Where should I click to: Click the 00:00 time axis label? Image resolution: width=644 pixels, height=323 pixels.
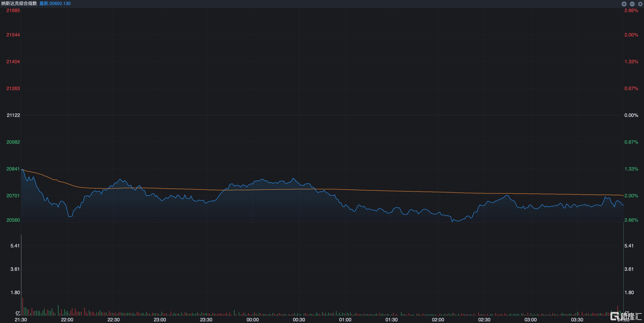pos(253,320)
